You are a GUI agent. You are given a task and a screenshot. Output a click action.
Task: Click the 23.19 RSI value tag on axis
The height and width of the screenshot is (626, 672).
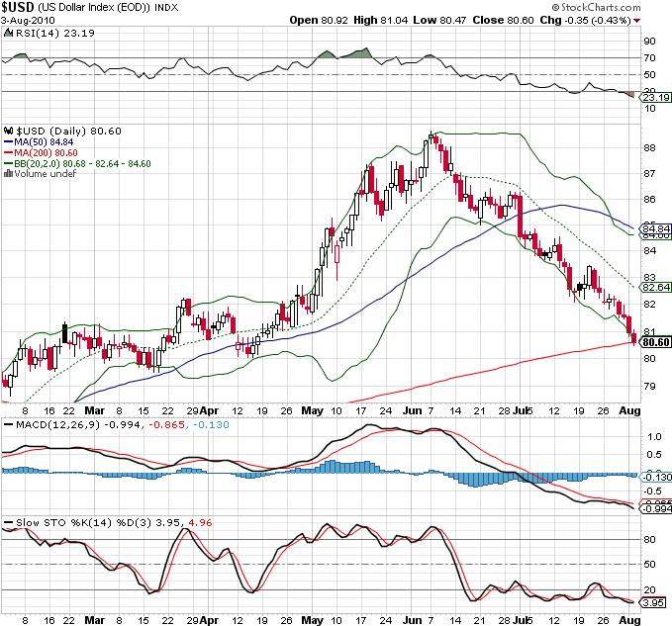tap(656, 98)
